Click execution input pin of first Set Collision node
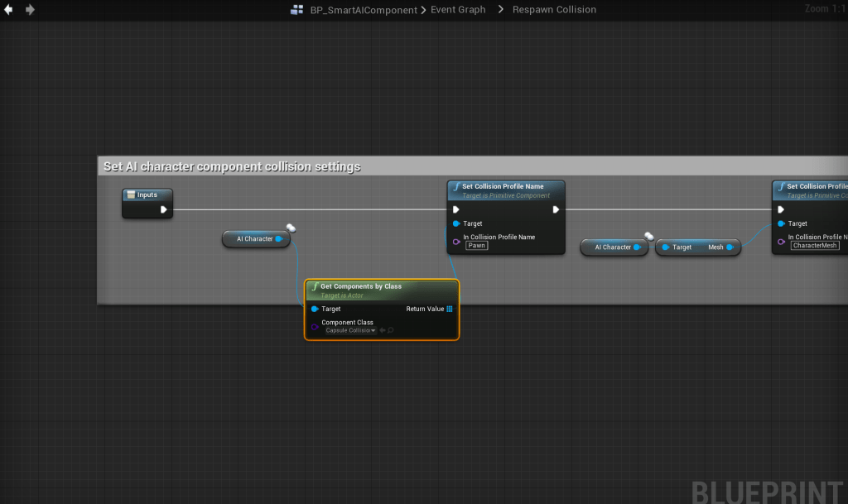Viewport: 848px width, 504px height. click(x=455, y=209)
